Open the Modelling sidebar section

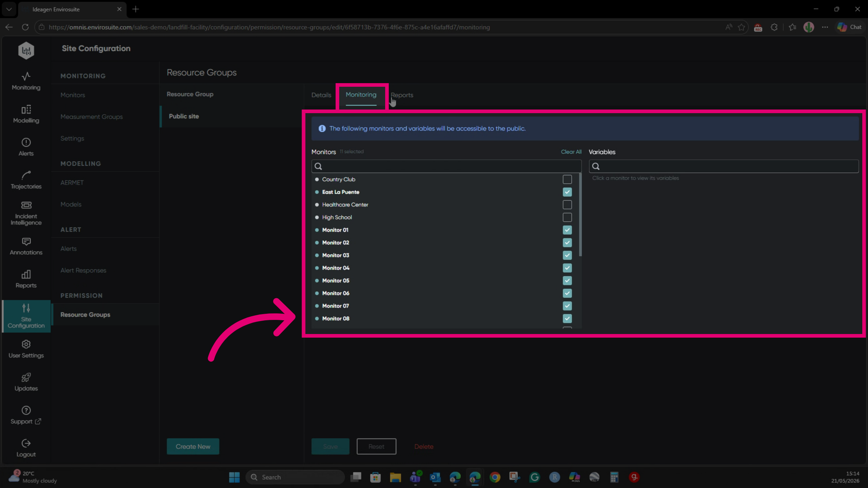26,114
